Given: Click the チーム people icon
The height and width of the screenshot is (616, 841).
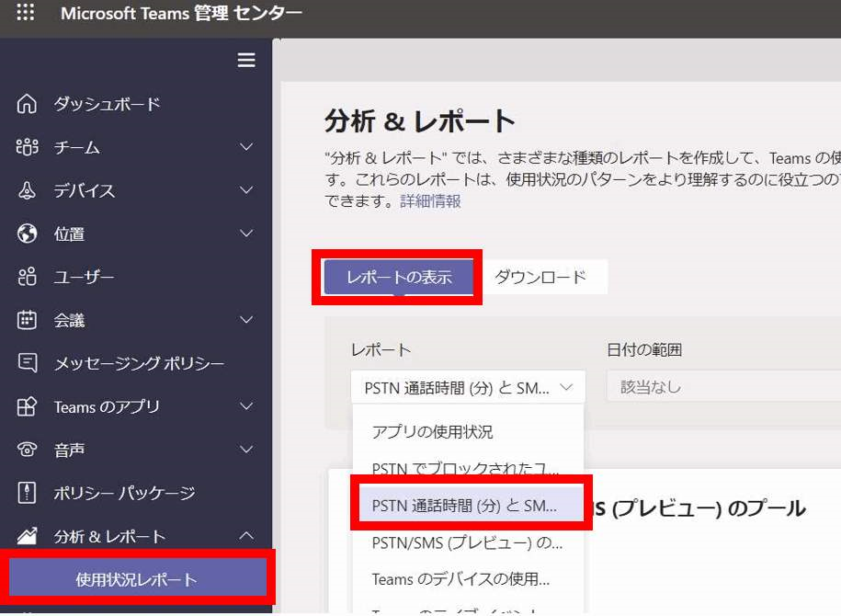Looking at the screenshot, I should pyautogui.click(x=27, y=147).
